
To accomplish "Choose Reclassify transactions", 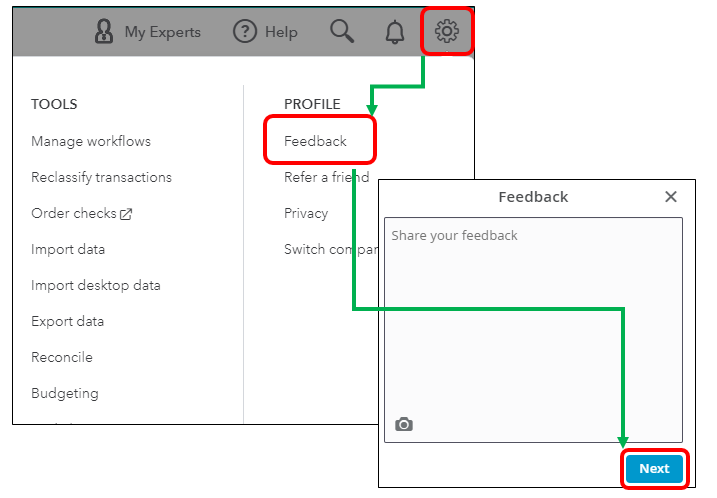I will click(101, 177).
